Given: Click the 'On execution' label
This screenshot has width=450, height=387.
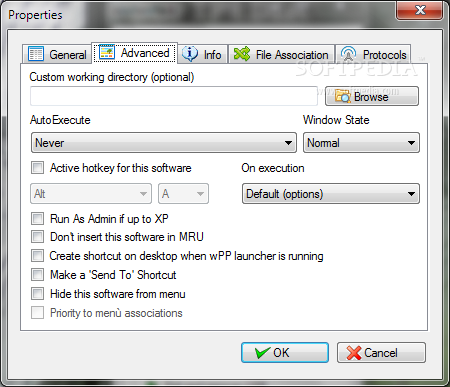Looking at the screenshot, I should coord(273,168).
